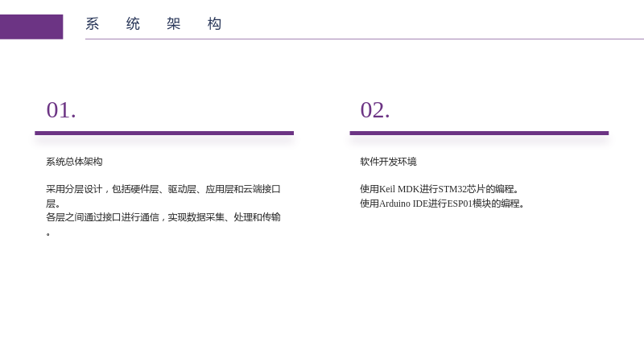Image resolution: width=644 pixels, height=362 pixels.
Task: Select the heading 系统总体架构
Action: (x=74, y=162)
